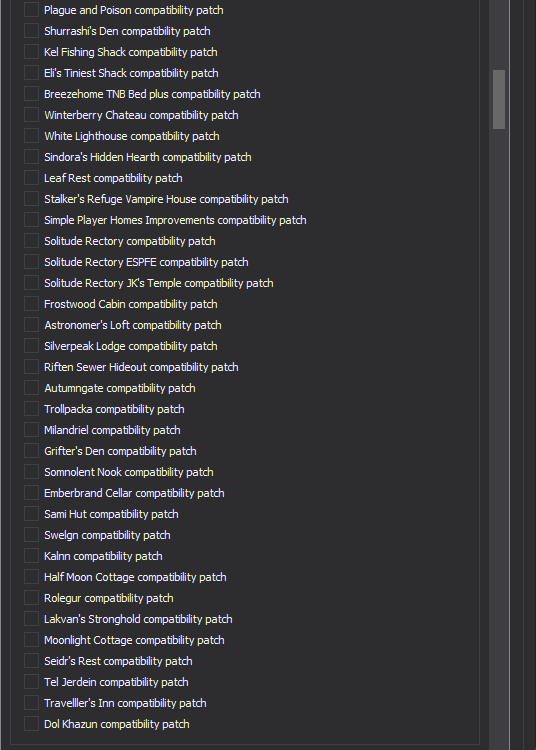Enable Plague and Poison compatibility patch checkbox
Image resolution: width=536 pixels, height=750 pixels.
[32, 10]
